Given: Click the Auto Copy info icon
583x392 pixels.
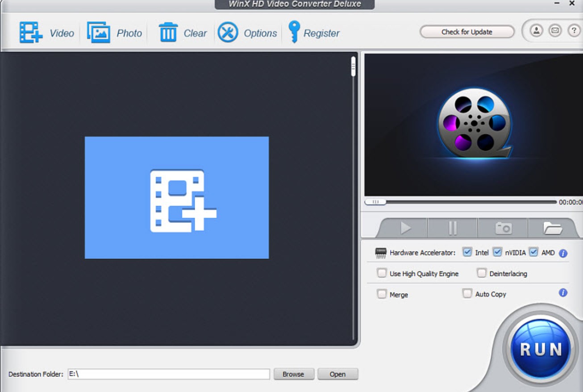Looking at the screenshot, I should [563, 293].
